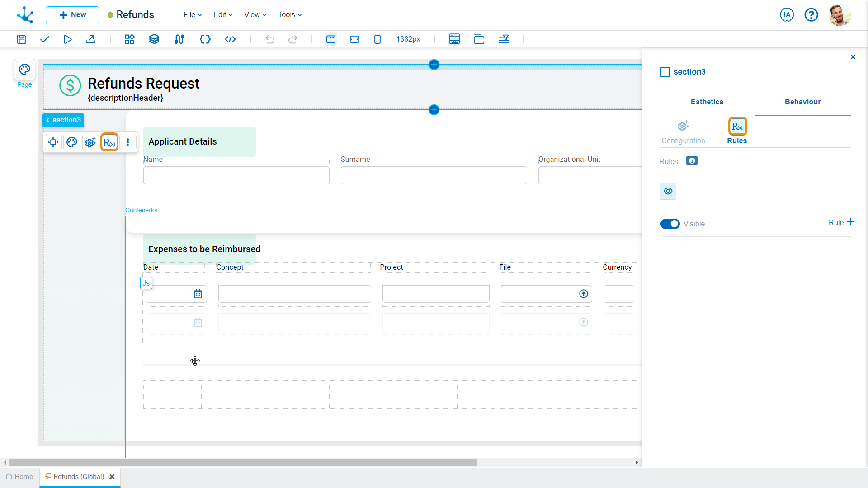Click the New button
The width and height of the screenshot is (868, 488).
click(72, 15)
